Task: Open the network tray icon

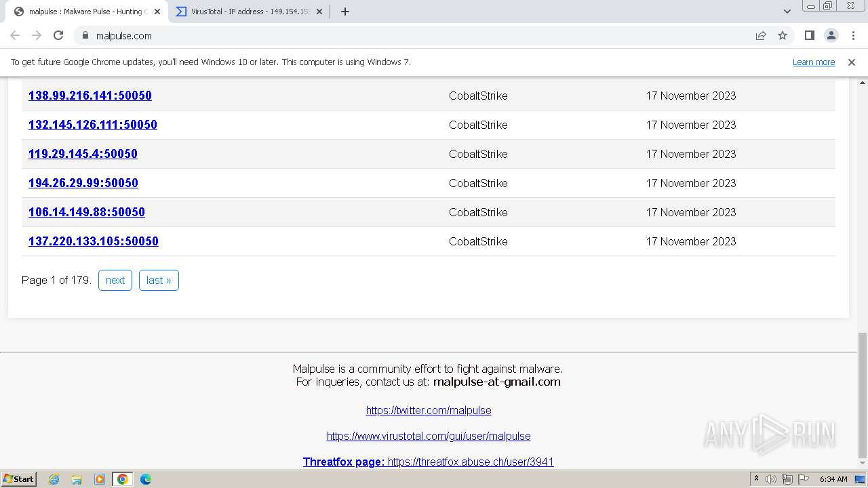Action: [x=787, y=479]
